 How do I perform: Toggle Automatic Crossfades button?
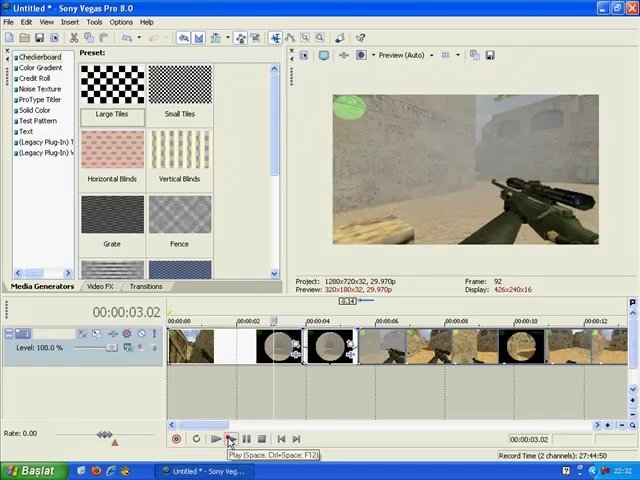[199, 38]
